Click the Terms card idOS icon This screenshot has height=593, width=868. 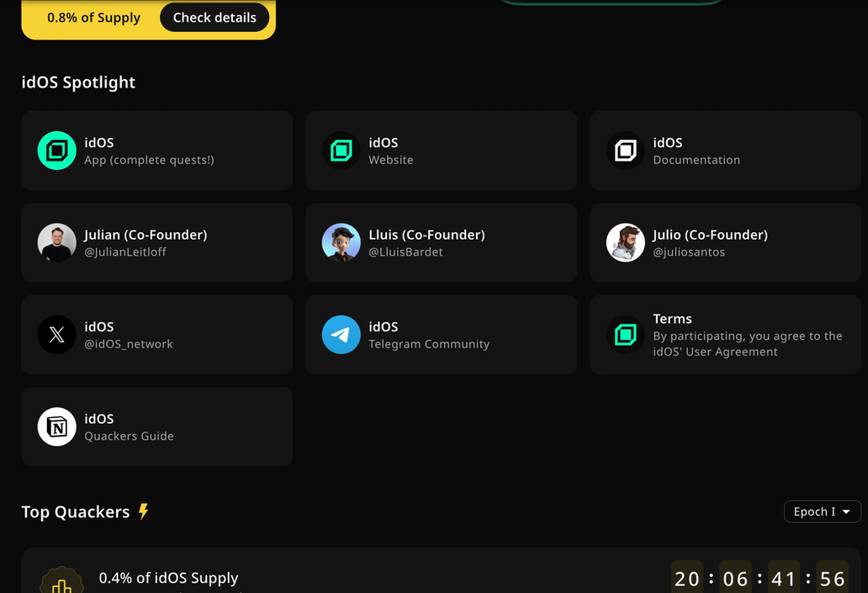pyautogui.click(x=626, y=335)
